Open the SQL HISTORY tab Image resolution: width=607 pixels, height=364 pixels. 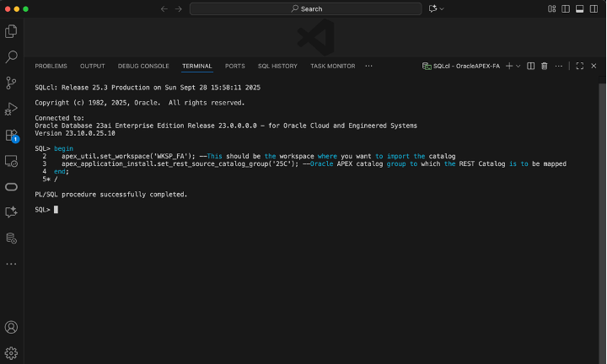click(x=277, y=67)
